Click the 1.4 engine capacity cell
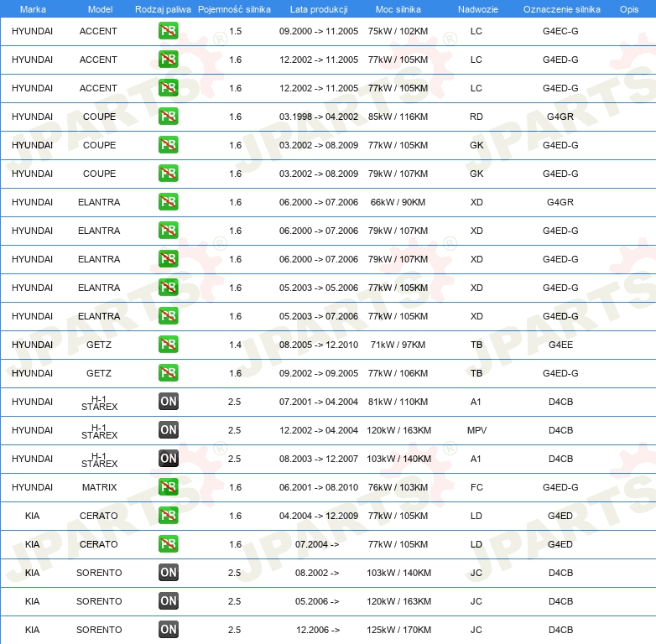 [235, 345]
